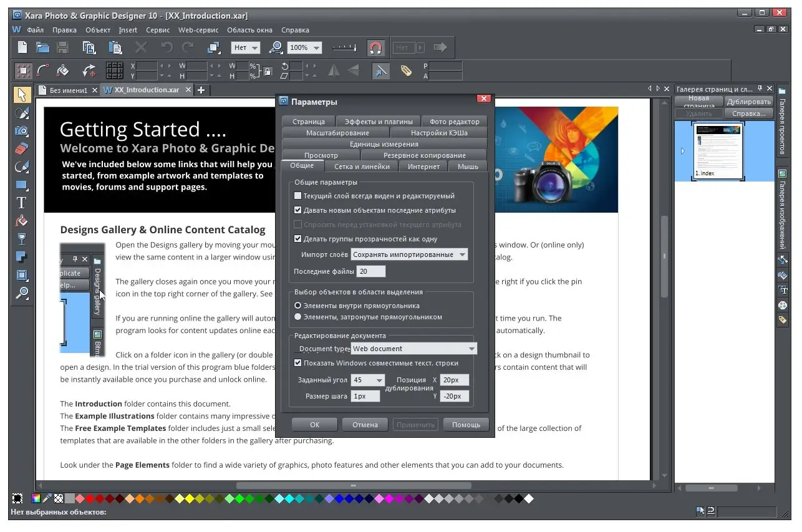This screenshot has height=532, width=802.
Task: Switch to the 'Фото редактор' tab
Action: click(x=455, y=122)
